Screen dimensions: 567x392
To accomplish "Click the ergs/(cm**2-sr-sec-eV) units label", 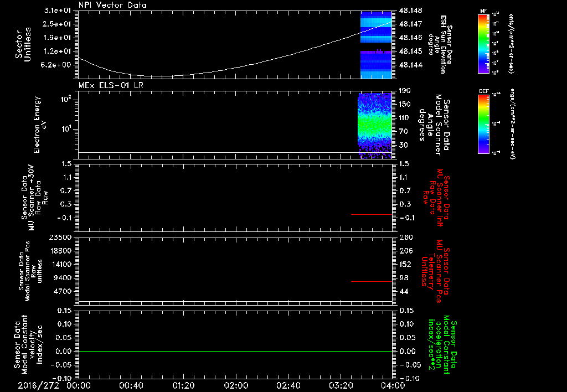I will click(x=513, y=124).
